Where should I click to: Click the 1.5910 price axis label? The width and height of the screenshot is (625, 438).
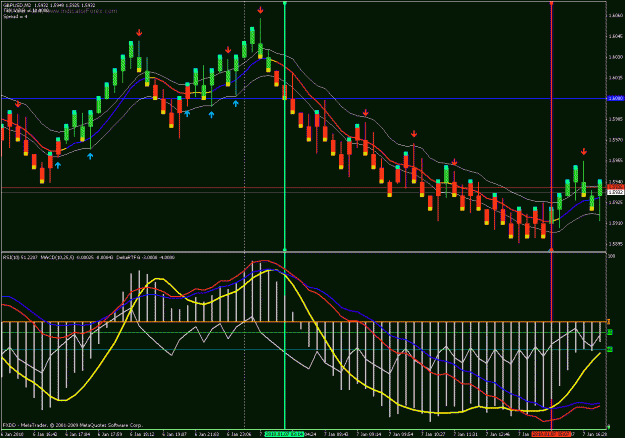615,223
